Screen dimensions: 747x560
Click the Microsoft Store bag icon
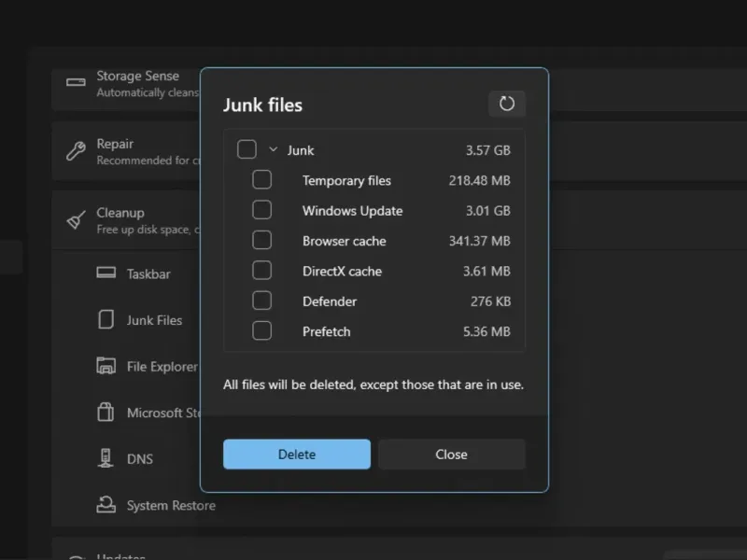pyautogui.click(x=106, y=412)
